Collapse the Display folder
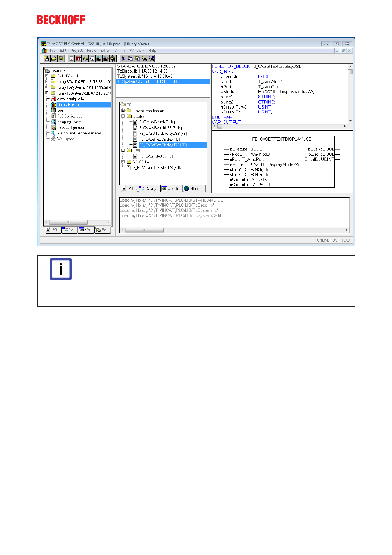Image resolution: width=392 pixels, height=555 pixels. (x=123, y=116)
